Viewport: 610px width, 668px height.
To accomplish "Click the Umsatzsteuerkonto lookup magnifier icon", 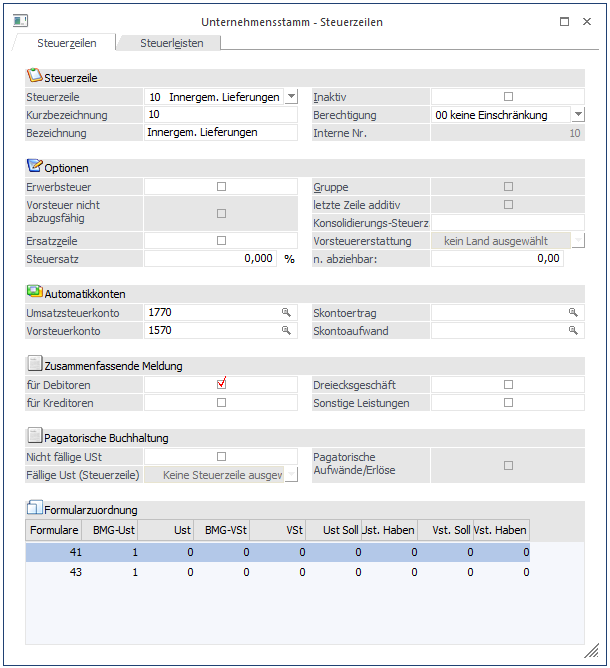I will point(285,313).
